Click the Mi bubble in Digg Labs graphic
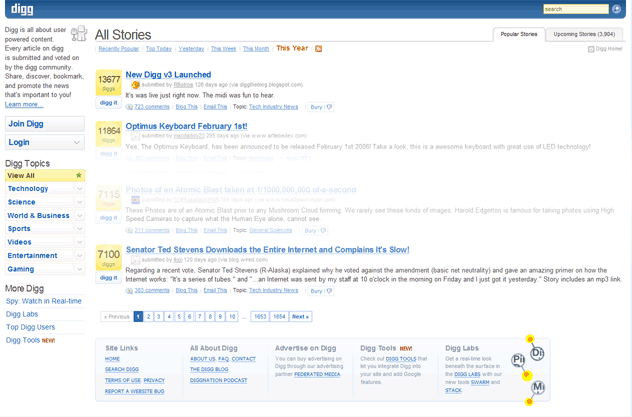Viewport: 632px width, 417px height. pyautogui.click(x=538, y=388)
